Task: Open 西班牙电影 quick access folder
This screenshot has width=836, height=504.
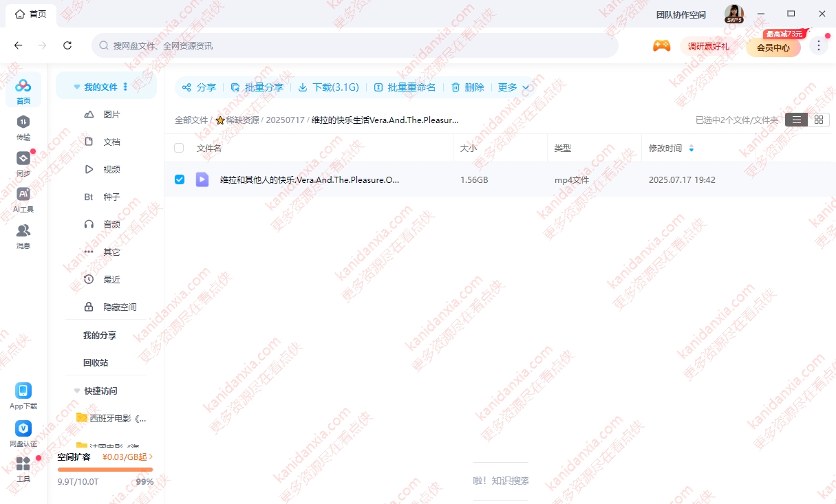Action: 111,418
